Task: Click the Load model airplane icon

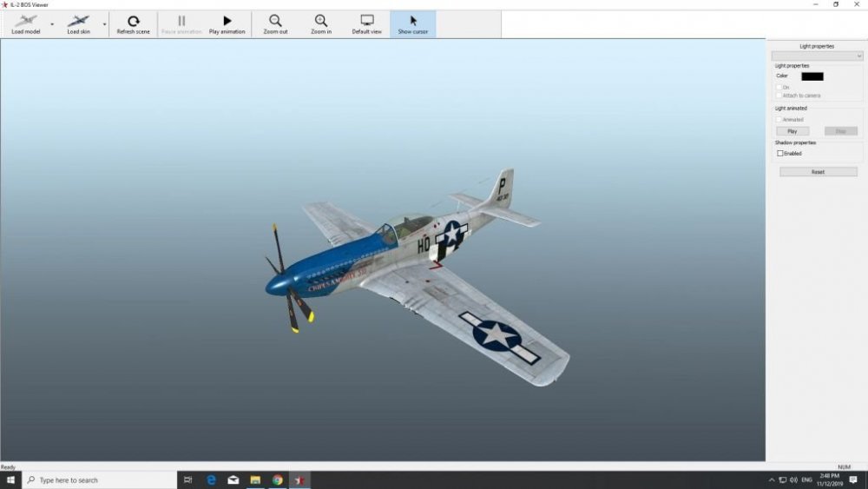Action: 25,21
